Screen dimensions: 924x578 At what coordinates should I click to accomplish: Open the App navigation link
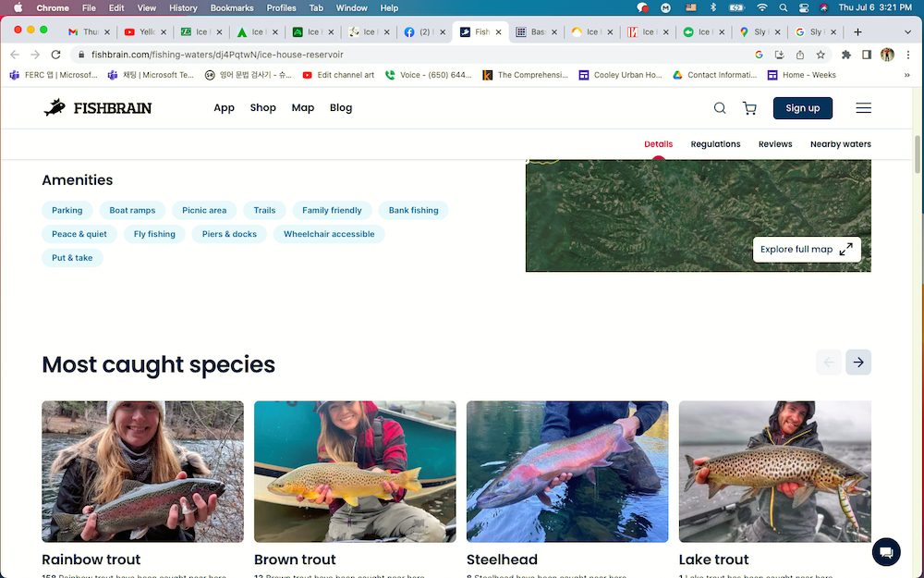coord(224,108)
